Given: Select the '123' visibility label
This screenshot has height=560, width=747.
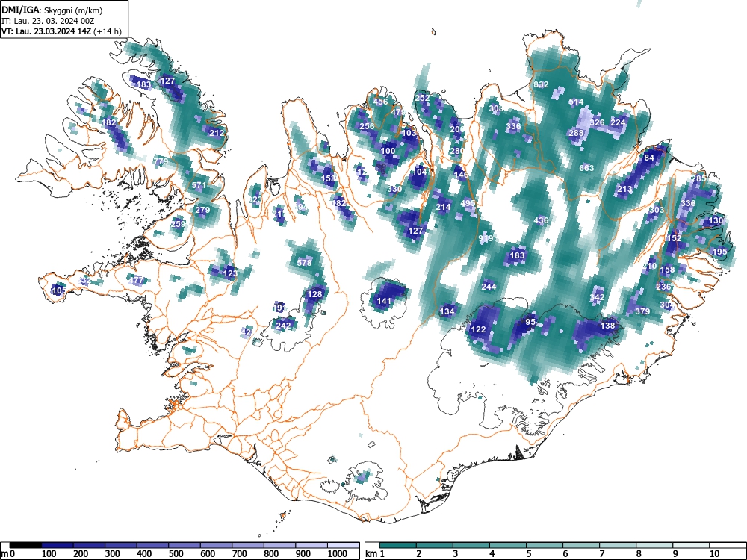Looking at the screenshot, I should pyautogui.click(x=229, y=273).
